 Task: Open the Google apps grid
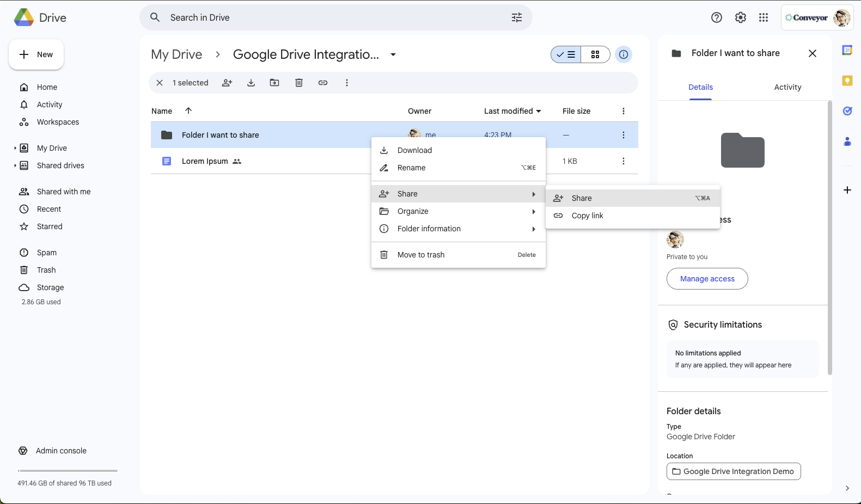[x=764, y=17]
